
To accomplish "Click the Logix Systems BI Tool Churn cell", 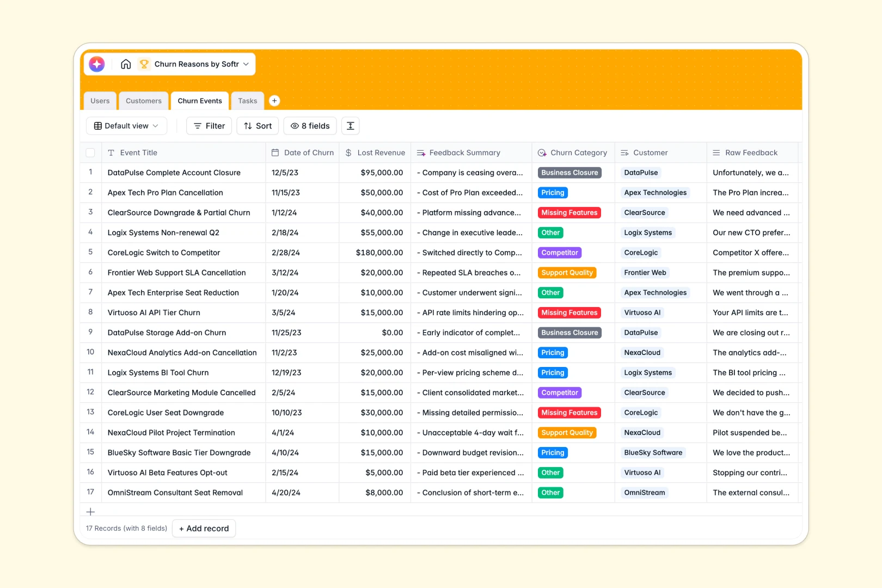I will pos(183,373).
